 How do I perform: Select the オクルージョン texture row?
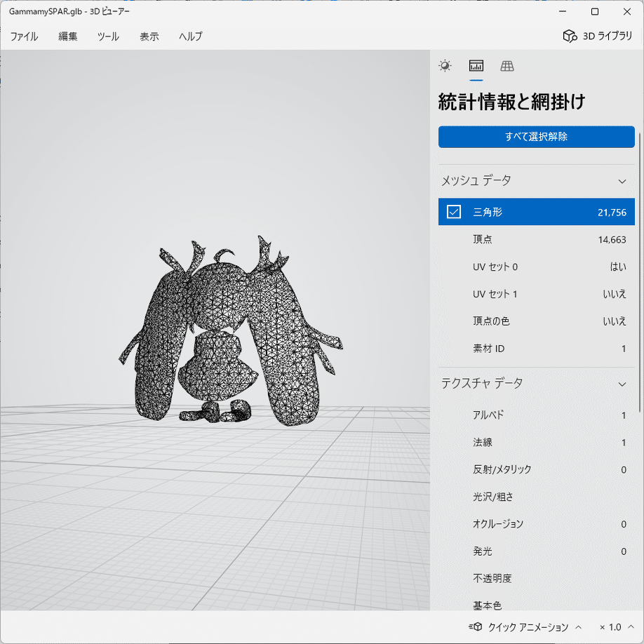click(537, 524)
